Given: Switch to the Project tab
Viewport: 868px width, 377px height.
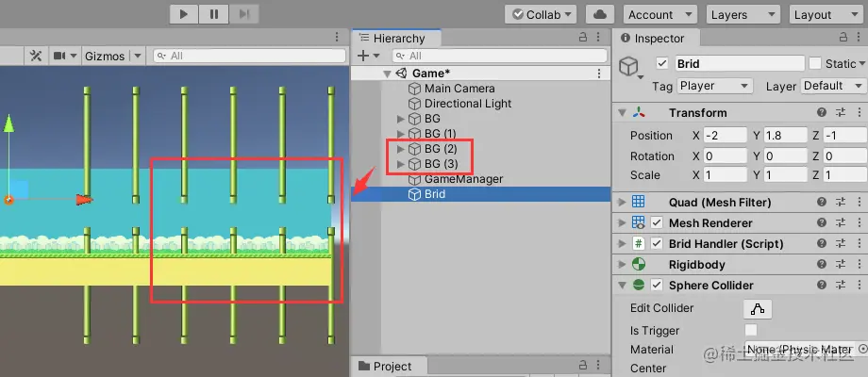Looking at the screenshot, I should tap(389, 366).
